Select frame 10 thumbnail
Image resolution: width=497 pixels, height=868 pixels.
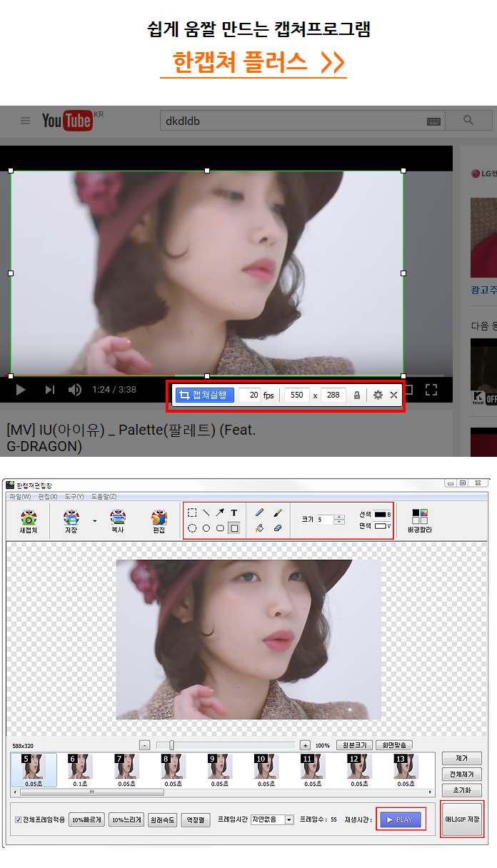coord(266,770)
